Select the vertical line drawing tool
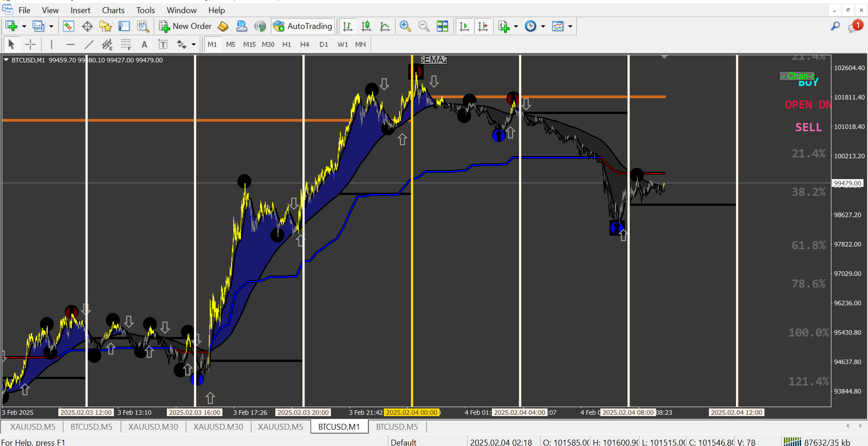868x446 pixels. click(51, 44)
